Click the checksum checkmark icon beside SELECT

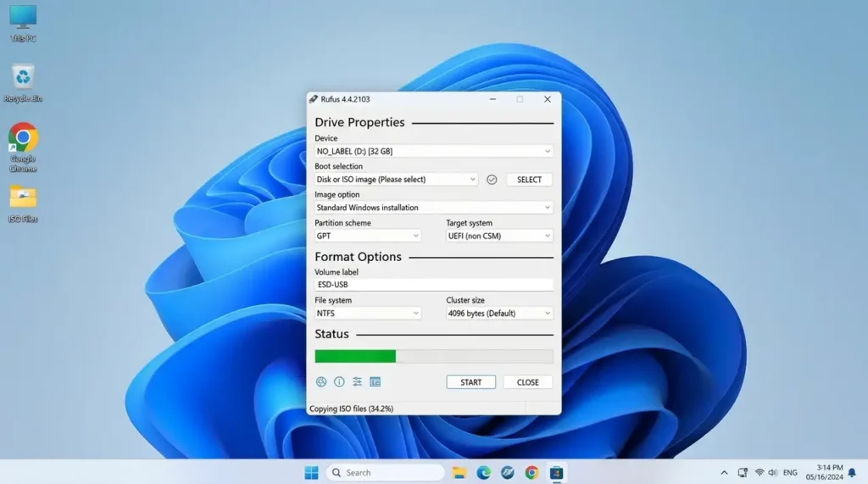492,180
